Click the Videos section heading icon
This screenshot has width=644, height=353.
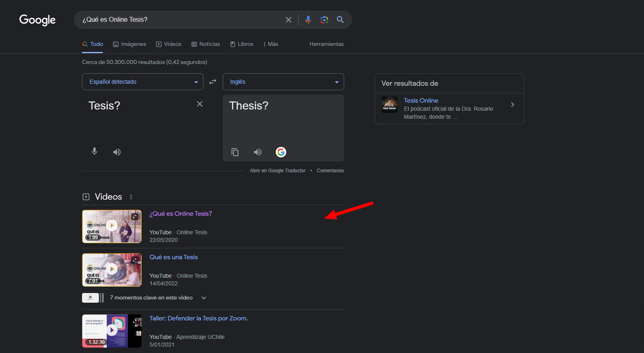tap(86, 197)
